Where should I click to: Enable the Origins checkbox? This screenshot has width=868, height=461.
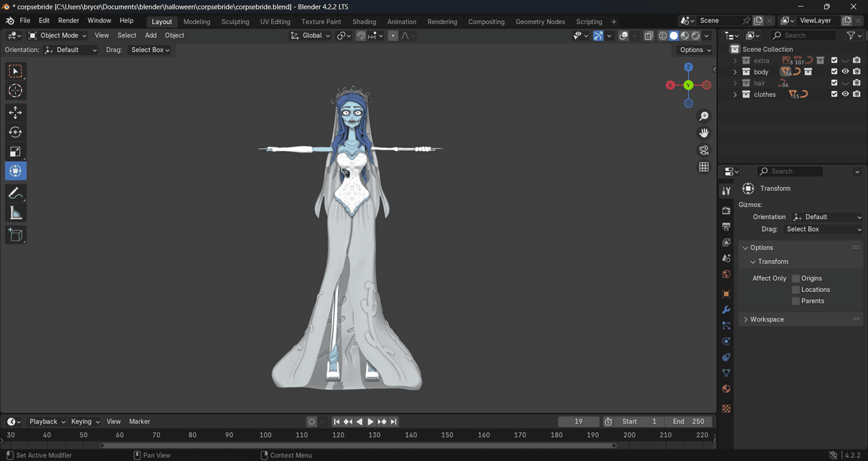click(796, 278)
